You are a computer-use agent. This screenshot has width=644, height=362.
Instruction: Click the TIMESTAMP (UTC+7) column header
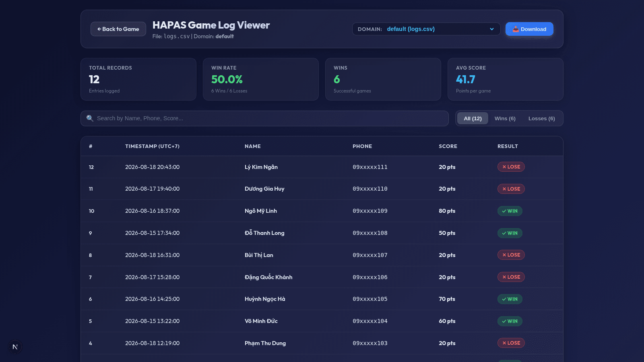[152, 146]
